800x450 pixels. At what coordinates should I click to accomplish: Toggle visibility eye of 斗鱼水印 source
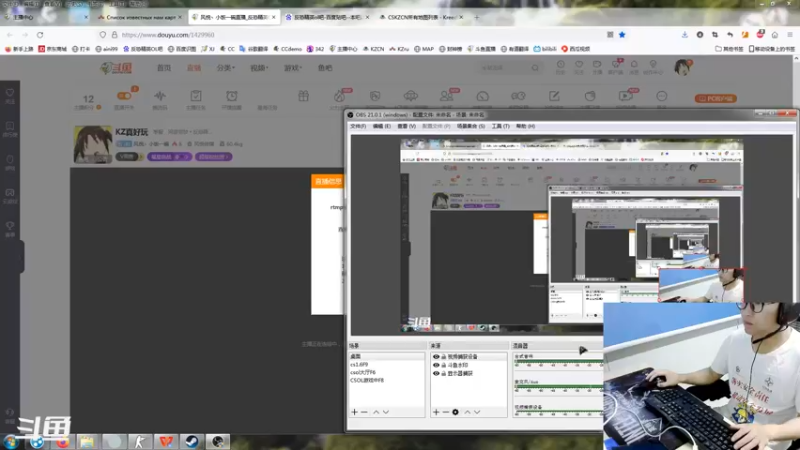(x=436, y=365)
